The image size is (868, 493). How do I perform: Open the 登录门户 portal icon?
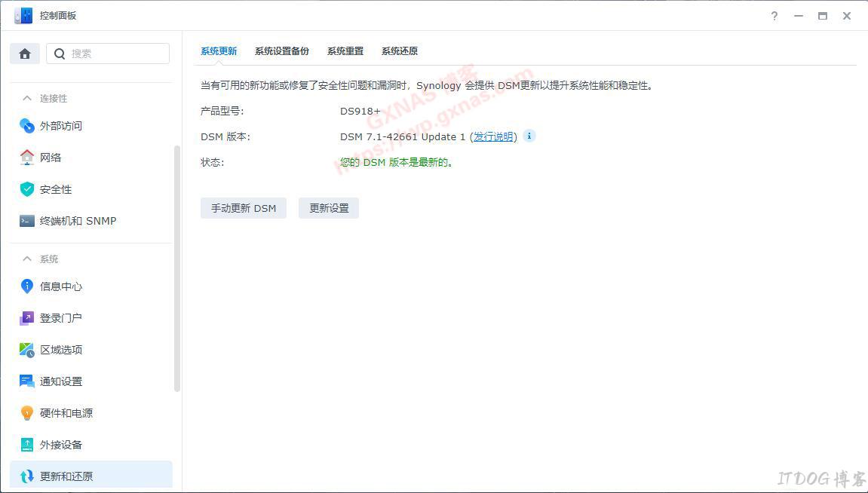(26, 318)
